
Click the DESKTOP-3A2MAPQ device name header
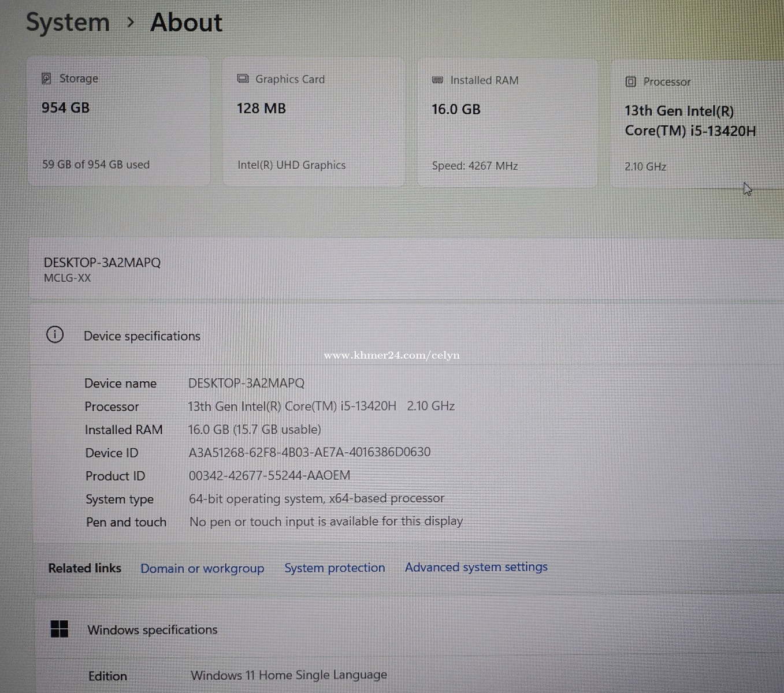[x=102, y=263]
